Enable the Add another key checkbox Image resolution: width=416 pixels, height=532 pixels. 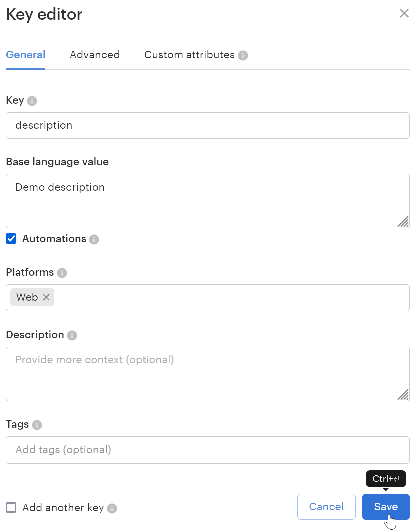click(x=11, y=508)
